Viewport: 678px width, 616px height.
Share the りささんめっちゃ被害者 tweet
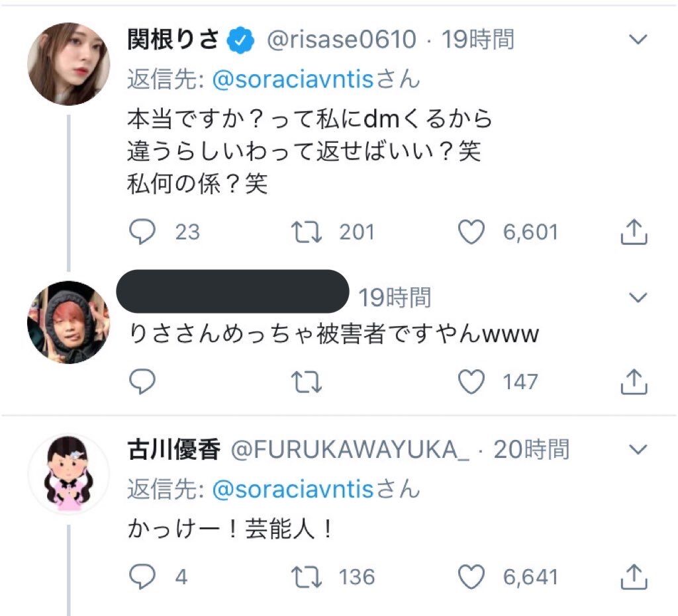tap(634, 381)
